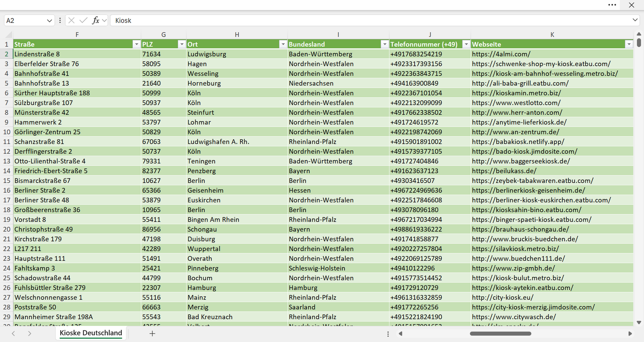
Task: Go to next sheet with right arrow
Action: pyautogui.click(x=30, y=333)
